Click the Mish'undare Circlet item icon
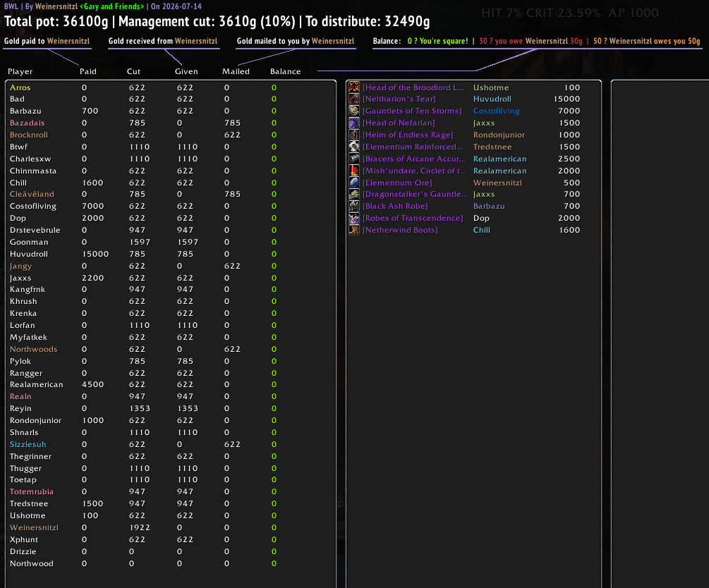Screen dimensions: 709x588 [354, 171]
